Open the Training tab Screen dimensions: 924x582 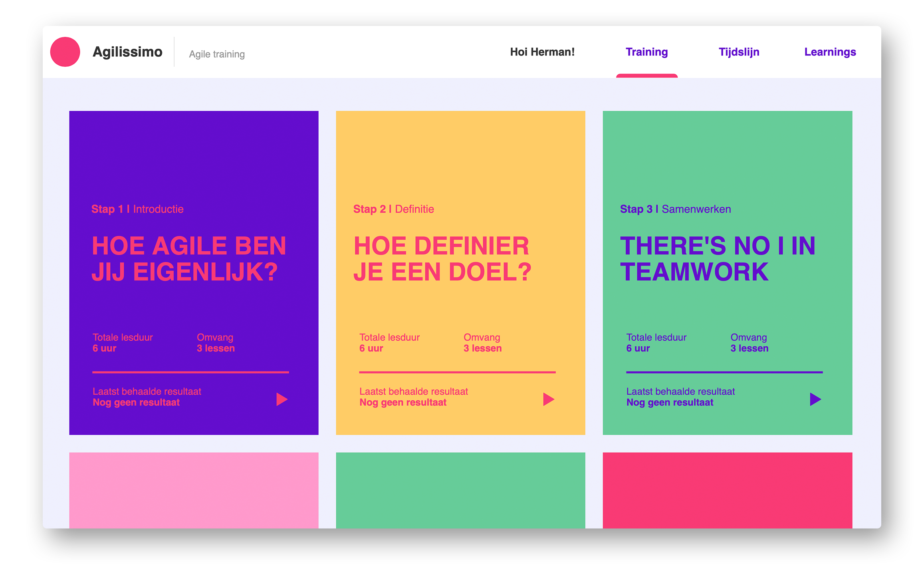point(646,52)
